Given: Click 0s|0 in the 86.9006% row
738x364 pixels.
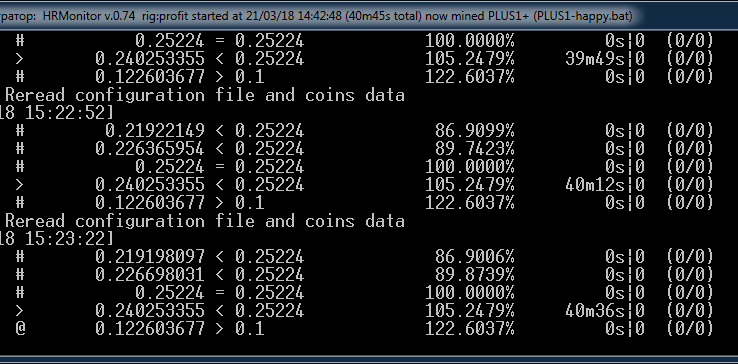Looking at the screenshot, I should click(x=625, y=257).
